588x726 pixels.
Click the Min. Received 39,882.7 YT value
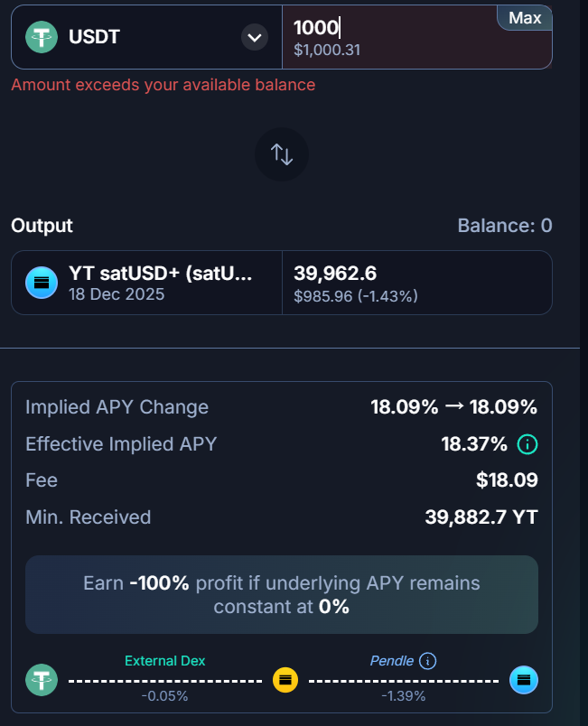tap(481, 517)
